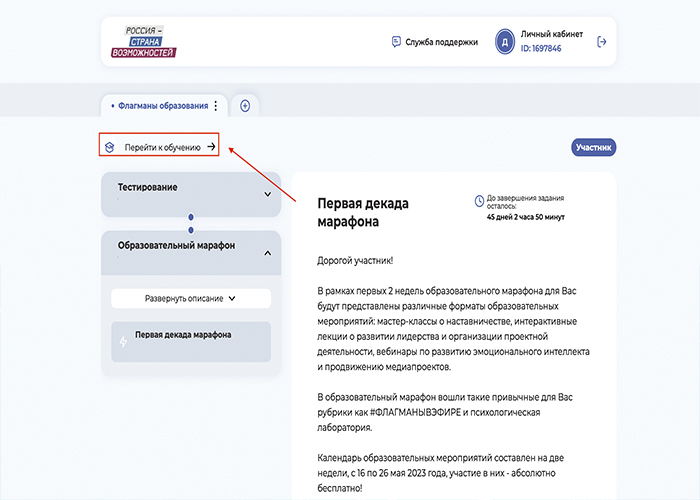Click the Образовательный марафон section title
700x500 pixels.
tap(176, 246)
